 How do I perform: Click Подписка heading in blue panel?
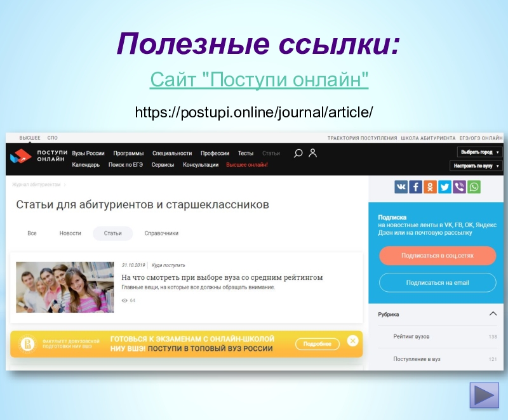tap(392, 218)
